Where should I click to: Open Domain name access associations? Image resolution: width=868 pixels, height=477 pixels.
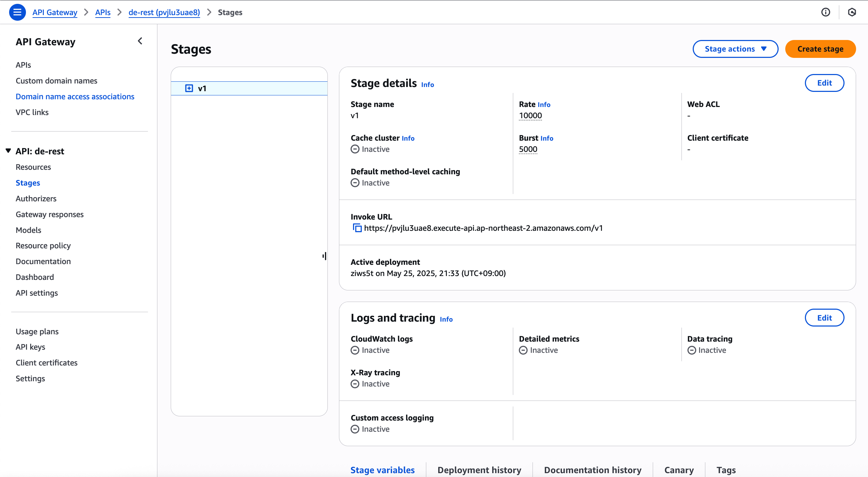pyautogui.click(x=75, y=96)
